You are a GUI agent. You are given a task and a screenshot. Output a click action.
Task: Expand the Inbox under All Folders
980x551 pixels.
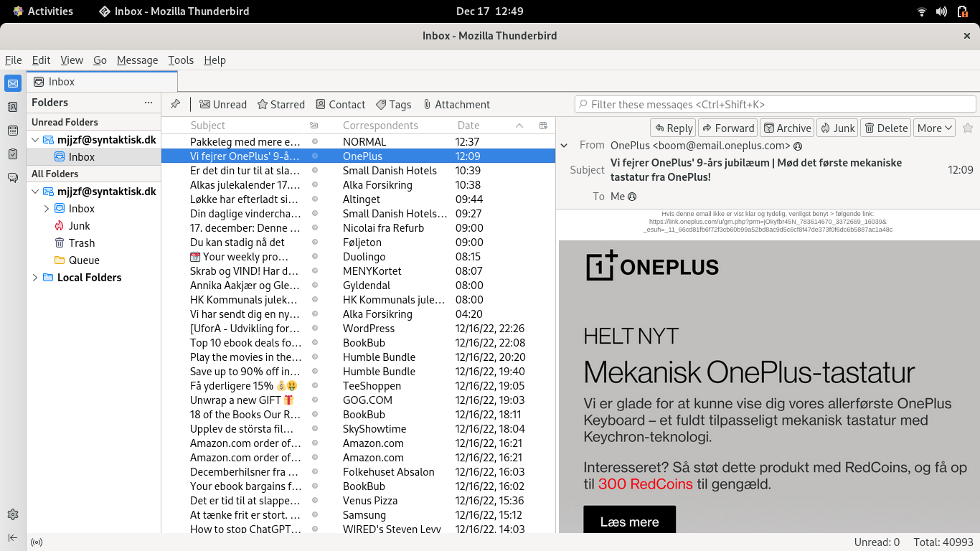[47, 209]
